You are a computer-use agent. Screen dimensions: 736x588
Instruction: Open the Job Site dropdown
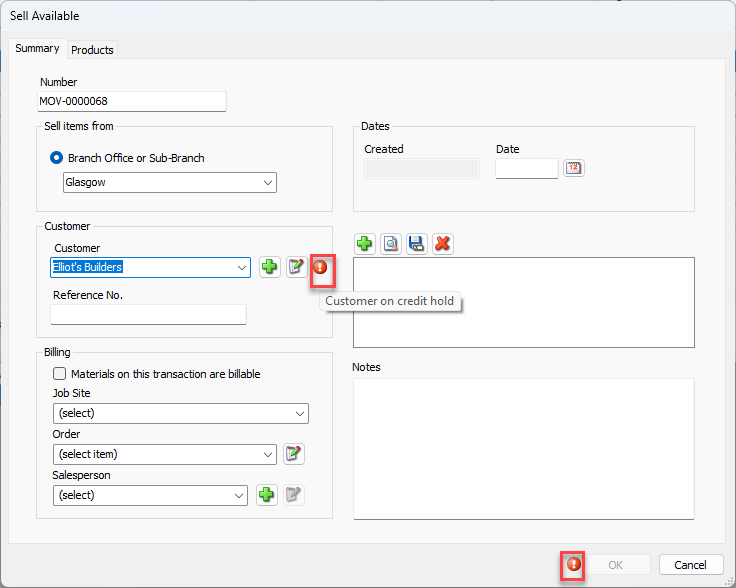coord(181,413)
